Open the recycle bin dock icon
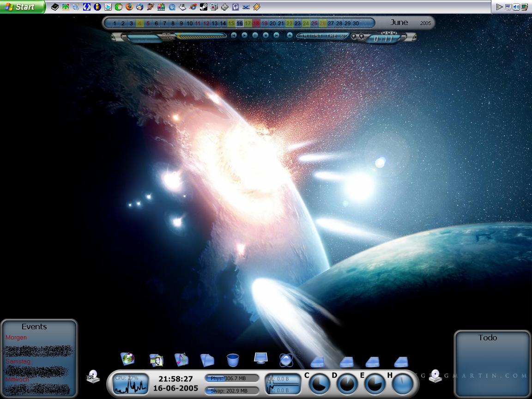The width and height of the screenshot is (532, 399). (233, 360)
